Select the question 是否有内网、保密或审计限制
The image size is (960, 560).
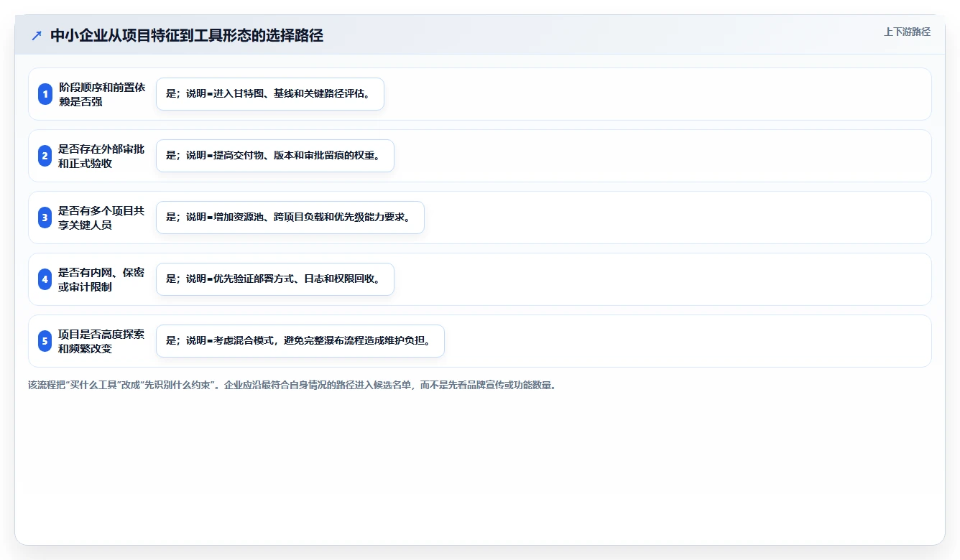102,279
